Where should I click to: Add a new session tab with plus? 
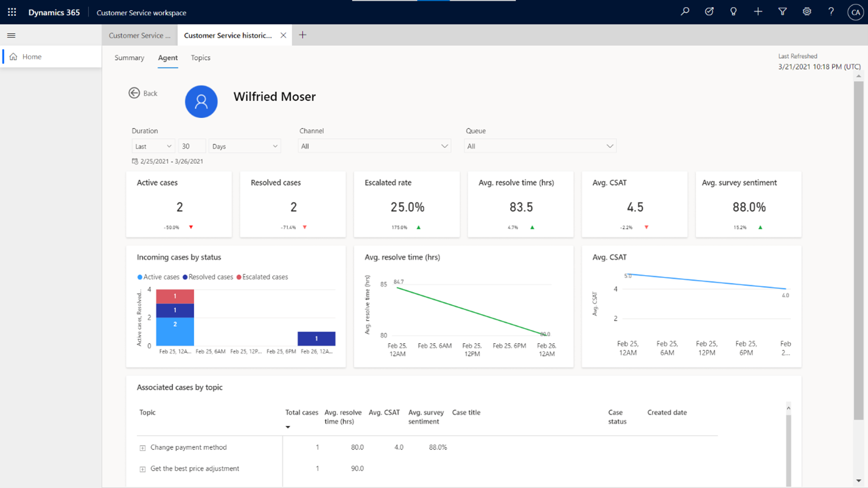click(303, 35)
